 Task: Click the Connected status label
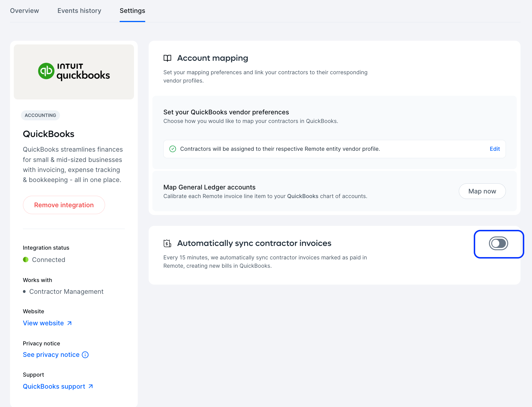pyautogui.click(x=48, y=260)
